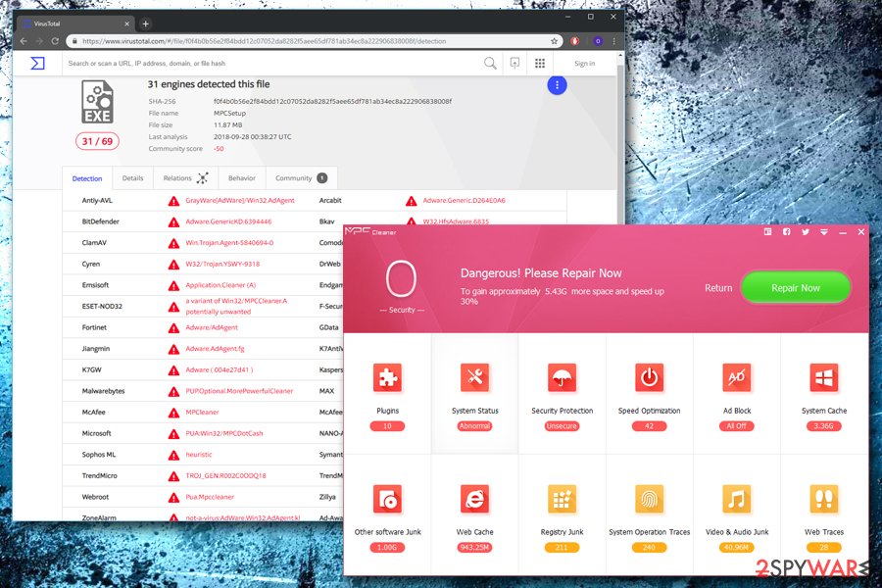Click the VirusTotal upload file icon
The image size is (882, 588).
pos(514,63)
